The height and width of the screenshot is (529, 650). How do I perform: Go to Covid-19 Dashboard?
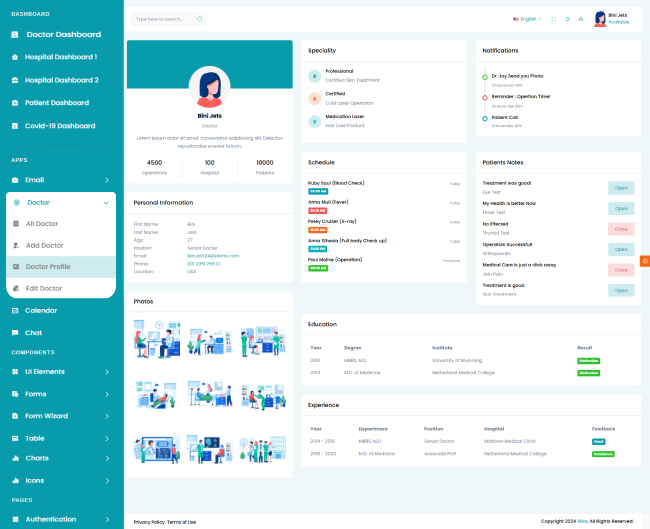(x=60, y=126)
